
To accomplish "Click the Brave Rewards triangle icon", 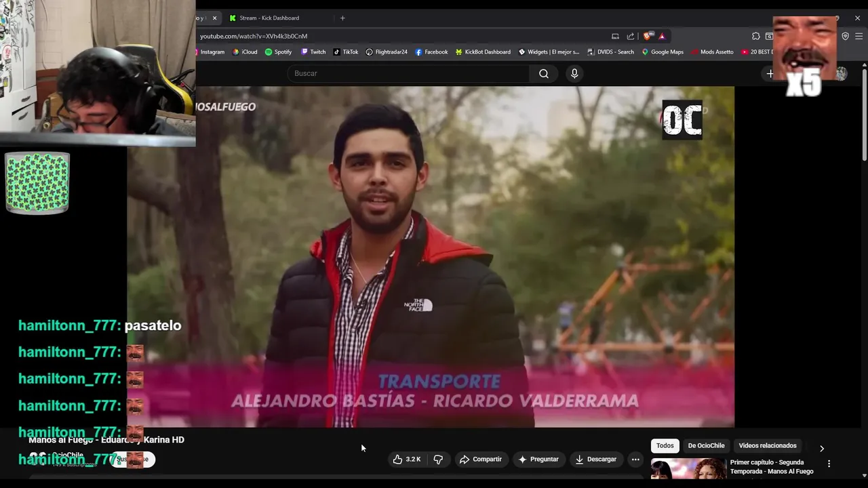I will coord(662,36).
